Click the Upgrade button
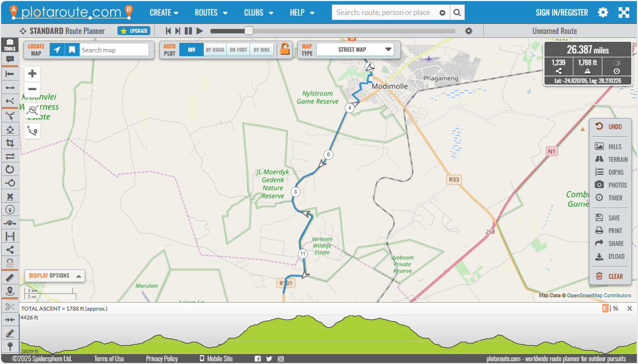 134,31
